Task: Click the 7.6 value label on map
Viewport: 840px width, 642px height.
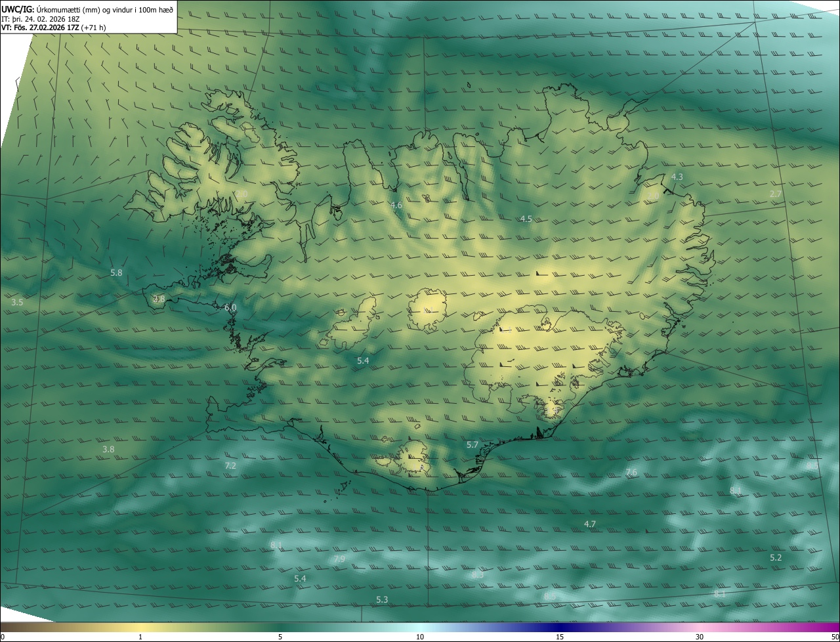Action: click(631, 473)
